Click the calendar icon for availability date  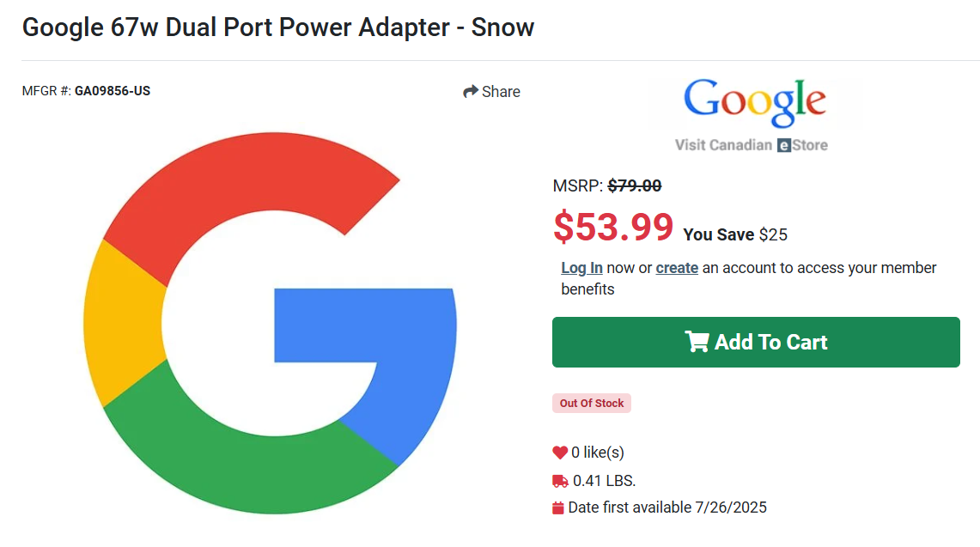[x=560, y=507]
